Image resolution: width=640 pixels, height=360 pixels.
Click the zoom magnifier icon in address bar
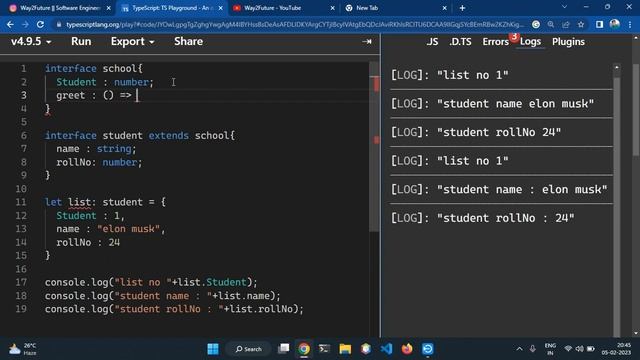click(551, 24)
